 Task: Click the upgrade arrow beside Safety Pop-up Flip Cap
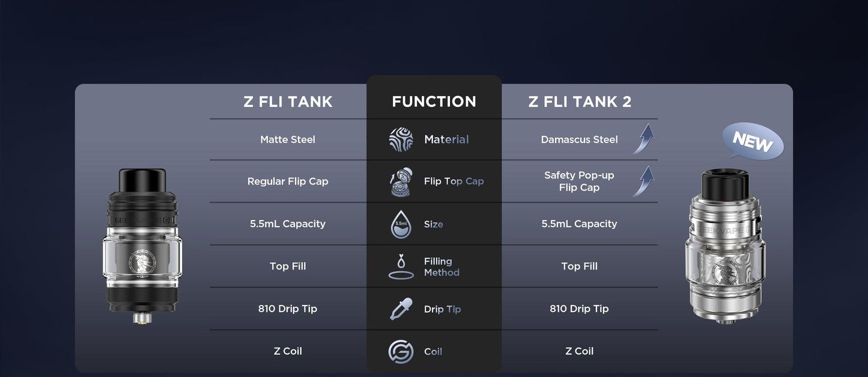pos(643,181)
